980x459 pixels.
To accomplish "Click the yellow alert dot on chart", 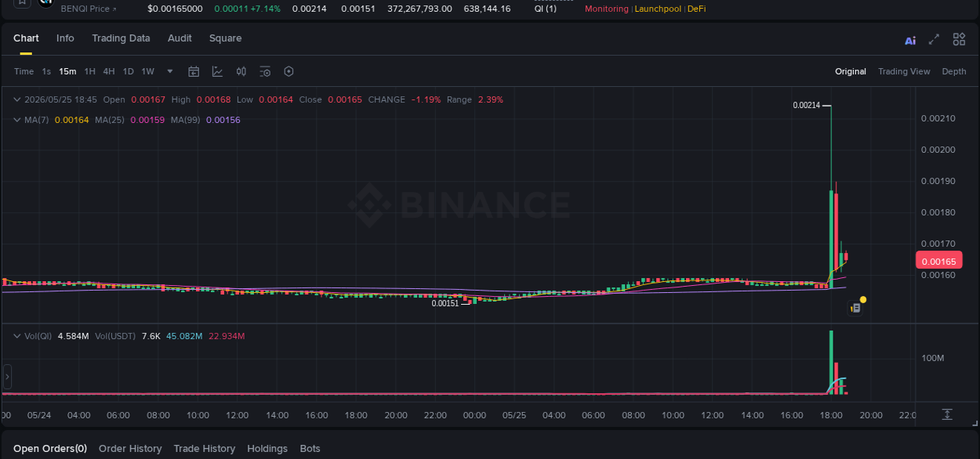I will point(863,299).
